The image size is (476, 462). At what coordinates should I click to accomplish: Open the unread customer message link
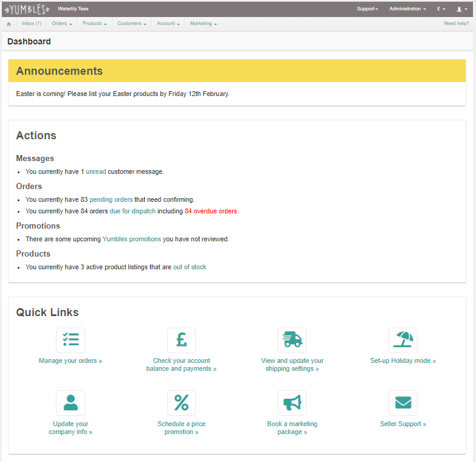(x=96, y=171)
